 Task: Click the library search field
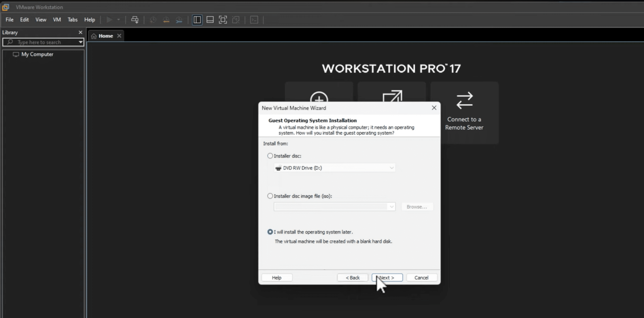(x=43, y=42)
